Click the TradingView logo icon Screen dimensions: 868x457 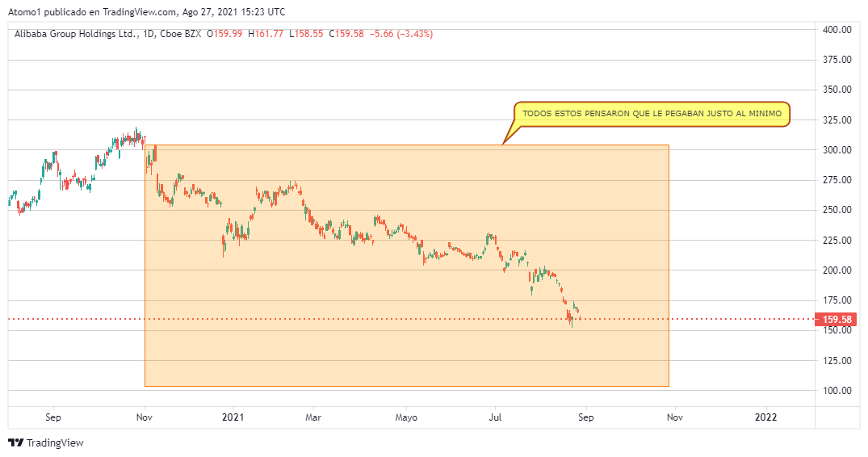point(16,442)
